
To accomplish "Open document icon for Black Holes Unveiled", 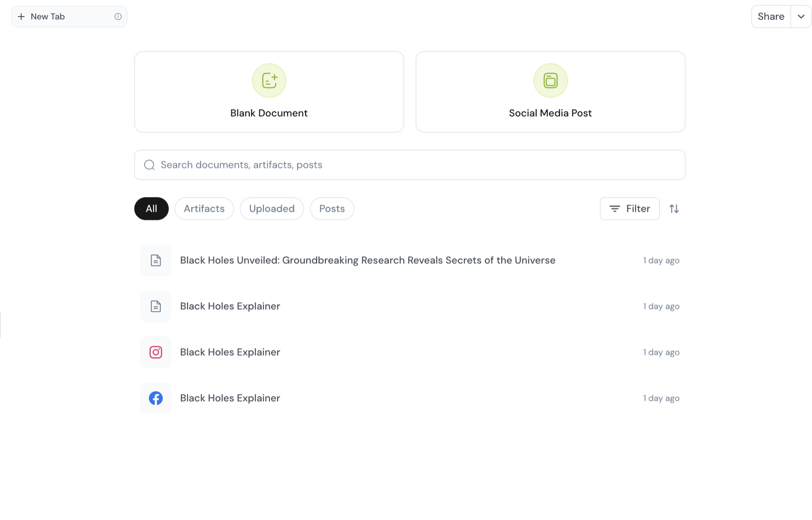I will click(156, 260).
